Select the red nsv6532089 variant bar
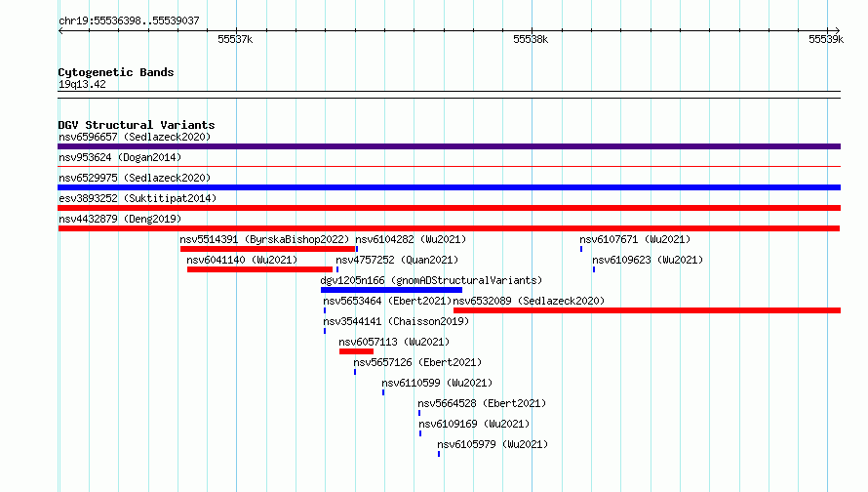 point(648,310)
